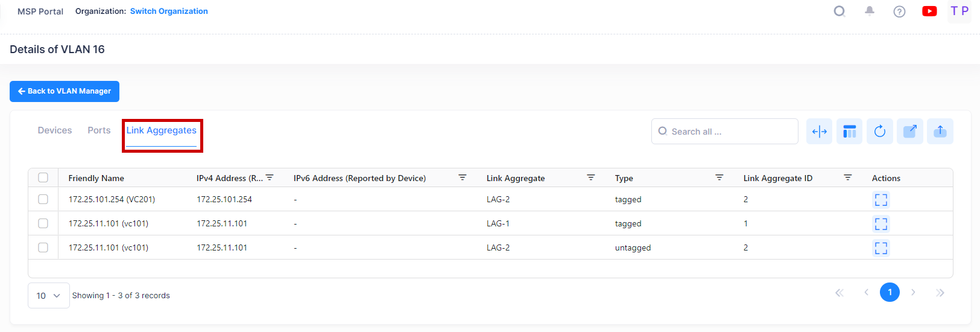Open the column chooser icon
Image resolution: width=980 pixels, height=332 pixels.
tap(849, 132)
